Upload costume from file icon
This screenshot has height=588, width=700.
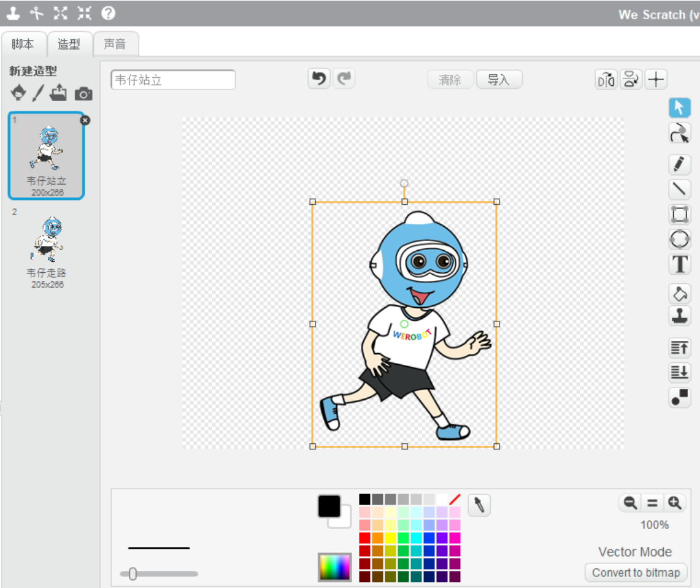coord(58,93)
